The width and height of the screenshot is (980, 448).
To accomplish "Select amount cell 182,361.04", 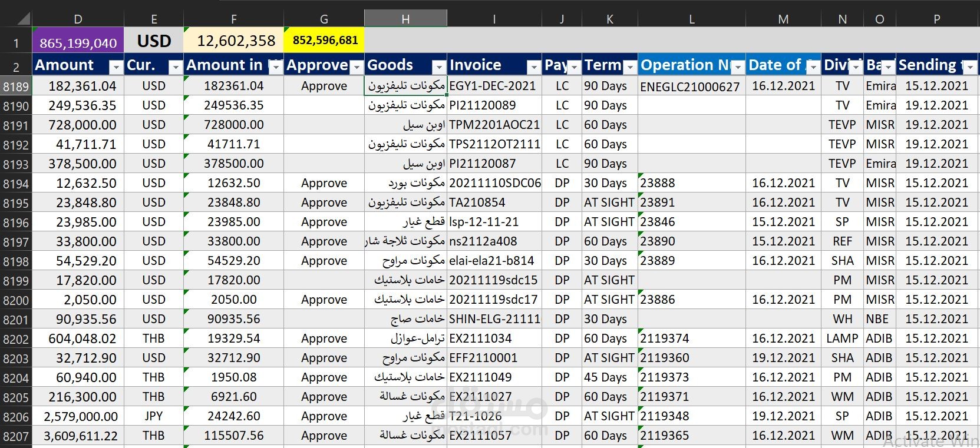I will (78, 86).
